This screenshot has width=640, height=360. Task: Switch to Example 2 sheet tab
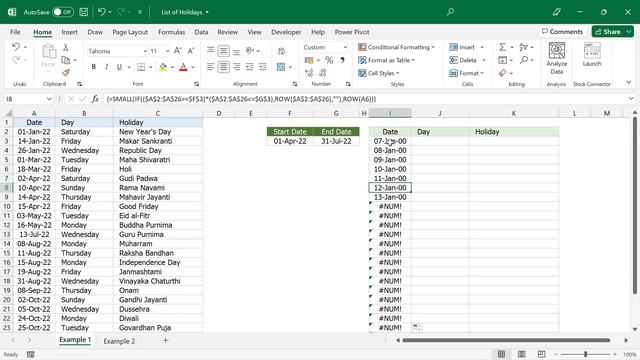119,341
